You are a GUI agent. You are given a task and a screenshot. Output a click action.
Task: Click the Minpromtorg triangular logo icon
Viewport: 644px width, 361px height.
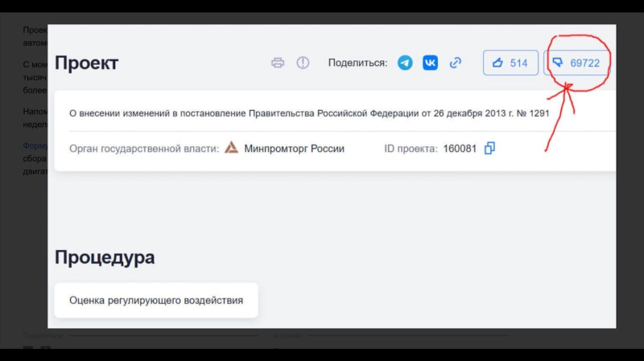point(231,148)
